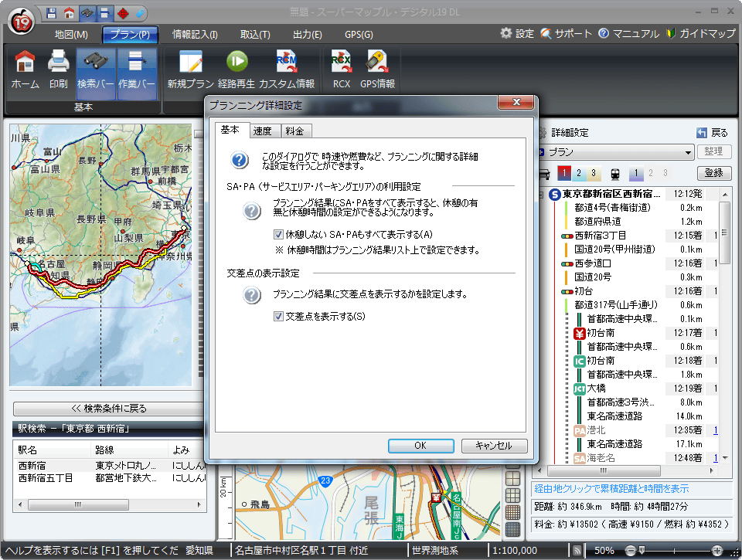Close the プランニング詳細設定 dialog
The height and width of the screenshot is (560, 742).
[x=516, y=102]
